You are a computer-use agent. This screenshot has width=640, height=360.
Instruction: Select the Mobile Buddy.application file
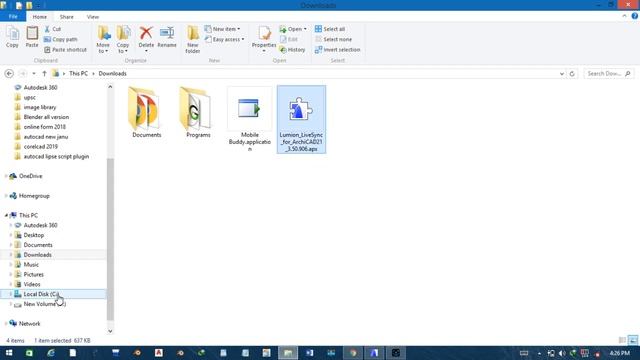(250, 119)
